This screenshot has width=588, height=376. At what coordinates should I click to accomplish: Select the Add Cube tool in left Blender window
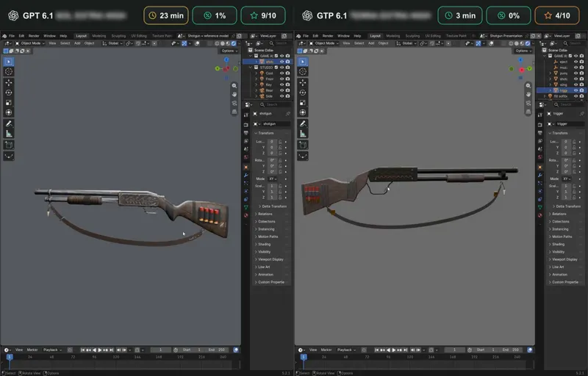pyautogui.click(x=9, y=145)
